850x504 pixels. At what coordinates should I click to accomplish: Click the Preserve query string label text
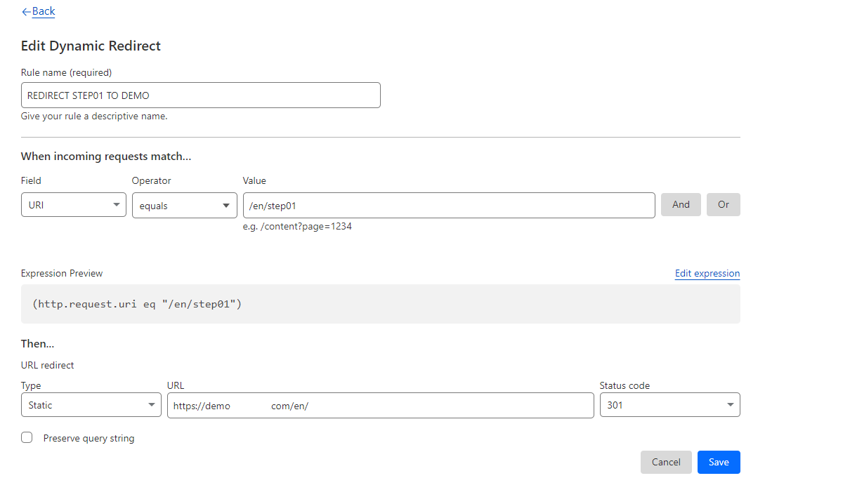[x=89, y=438]
